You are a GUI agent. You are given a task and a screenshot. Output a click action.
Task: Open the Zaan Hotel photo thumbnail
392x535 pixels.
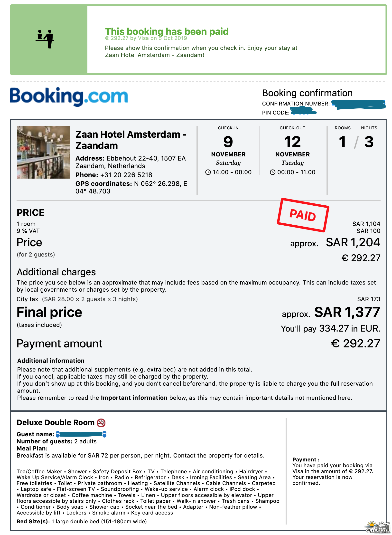(43, 152)
